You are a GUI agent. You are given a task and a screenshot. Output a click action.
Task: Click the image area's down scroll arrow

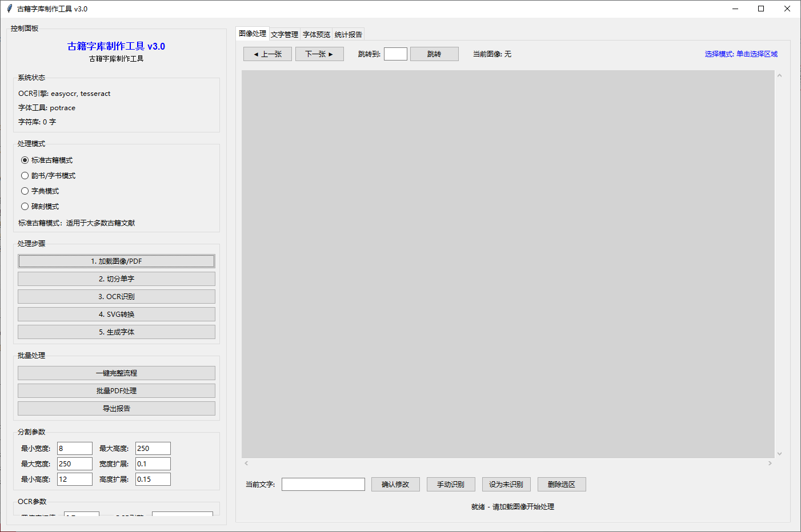tap(779, 453)
